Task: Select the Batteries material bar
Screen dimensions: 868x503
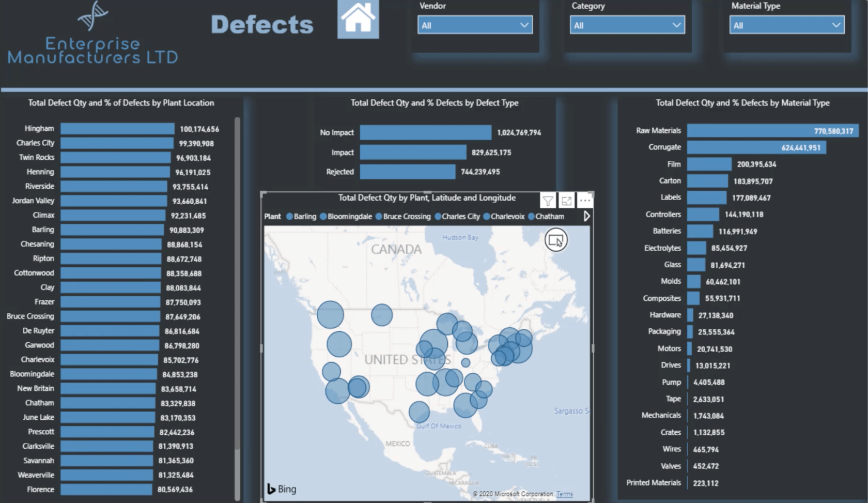Action: 700,231
